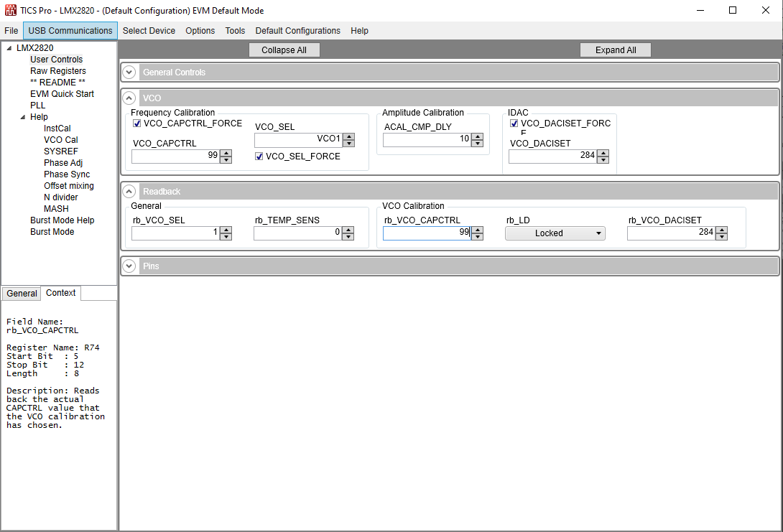Click the VCO_DACISET value field
The image size is (783, 532).
pyautogui.click(x=553, y=157)
